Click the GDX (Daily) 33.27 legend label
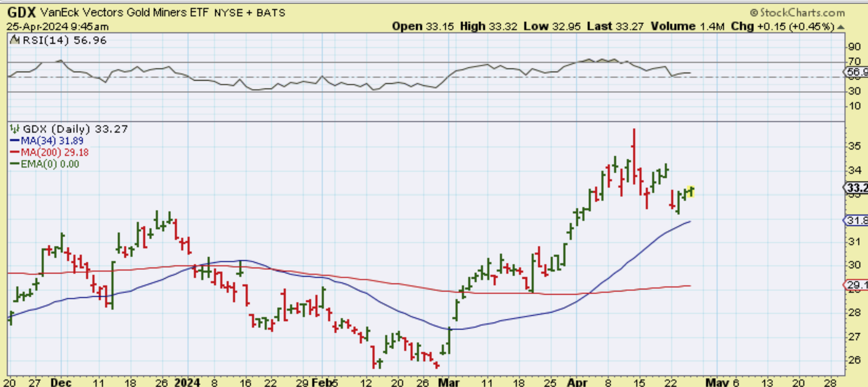The image size is (868, 387). 75,129
